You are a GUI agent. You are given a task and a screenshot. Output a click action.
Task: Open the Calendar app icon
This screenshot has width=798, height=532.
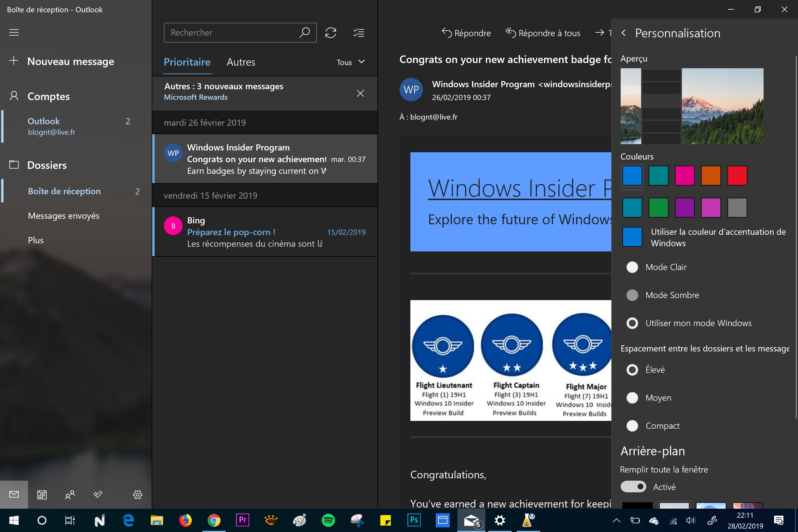tap(42, 494)
